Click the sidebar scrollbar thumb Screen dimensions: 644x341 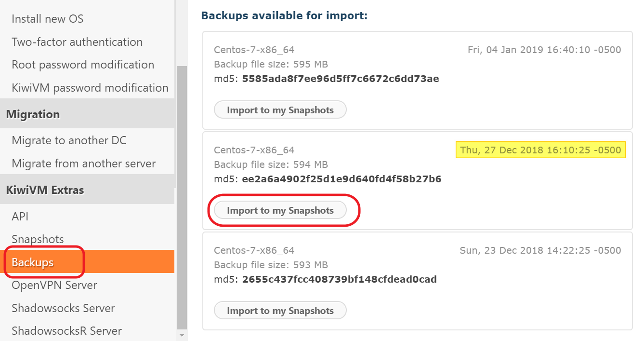[182, 193]
